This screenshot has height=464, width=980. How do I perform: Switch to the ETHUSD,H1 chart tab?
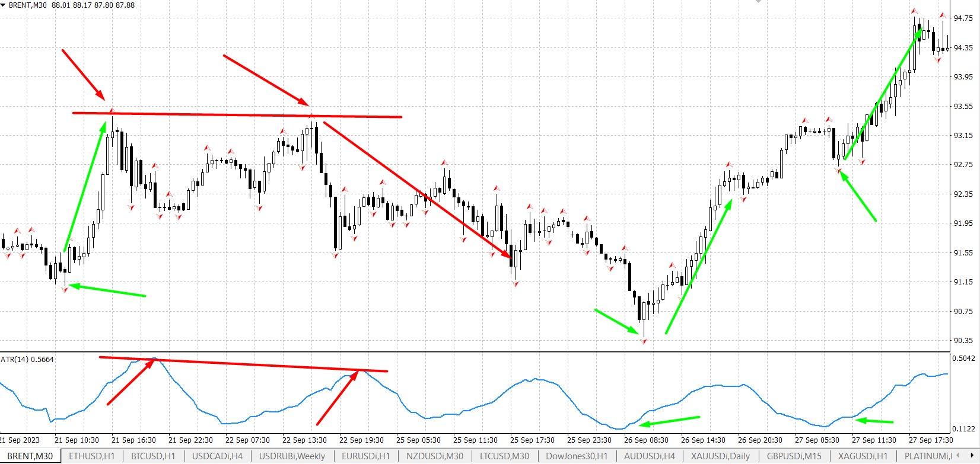tap(93, 456)
